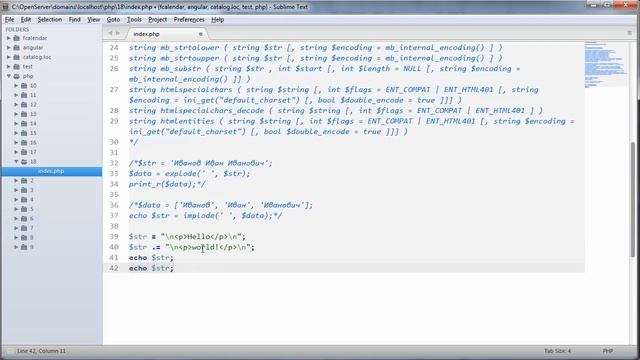Expand folder 14 in sidebar
The height and width of the screenshot is (360, 640).
(x=16, y=124)
